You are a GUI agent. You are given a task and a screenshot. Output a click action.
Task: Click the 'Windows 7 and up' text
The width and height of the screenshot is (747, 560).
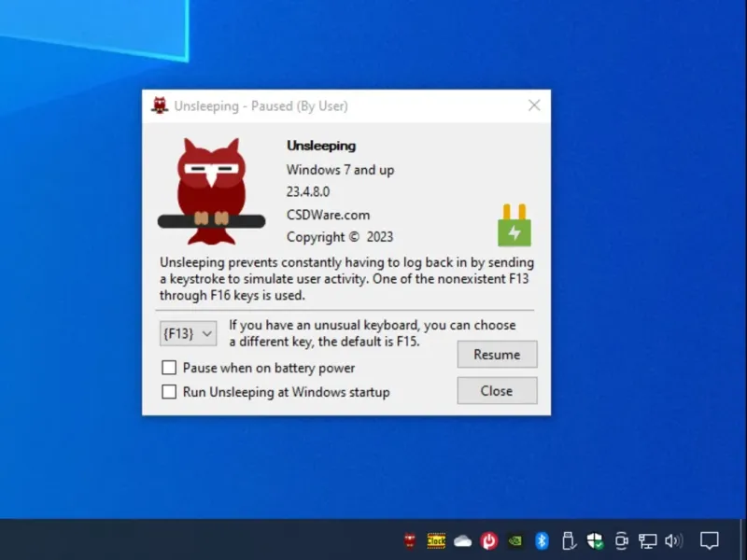pyautogui.click(x=340, y=170)
